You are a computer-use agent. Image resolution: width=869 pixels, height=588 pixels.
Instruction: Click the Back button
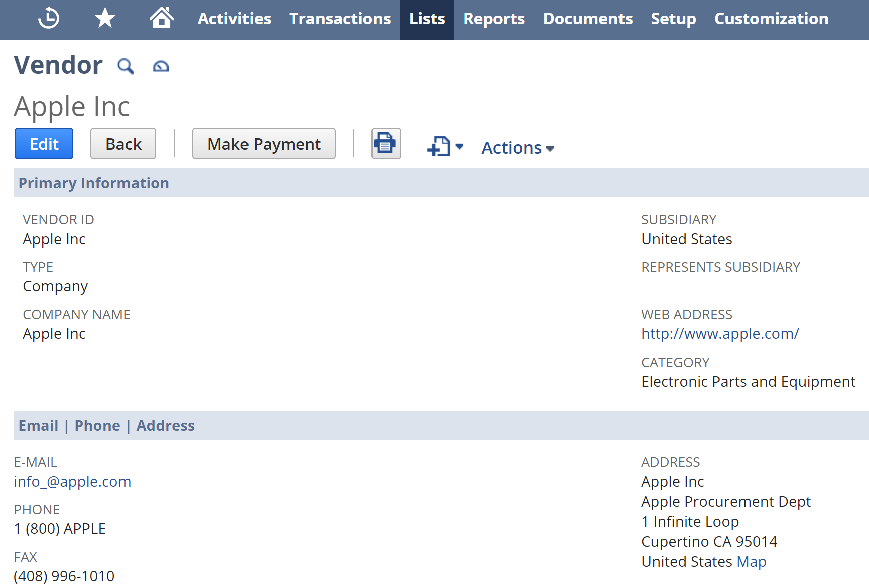123,144
